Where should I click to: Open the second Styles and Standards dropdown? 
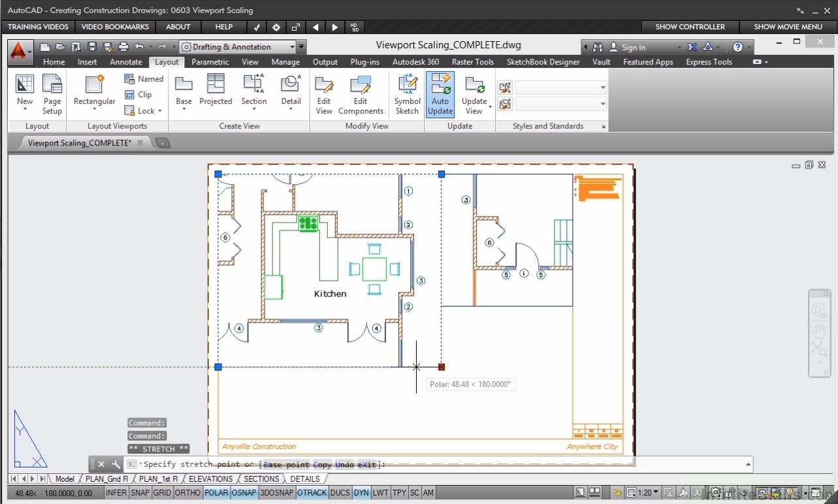(561, 104)
